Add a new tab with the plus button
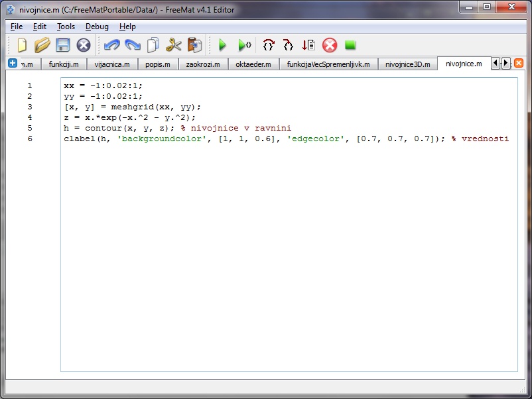 (13, 63)
